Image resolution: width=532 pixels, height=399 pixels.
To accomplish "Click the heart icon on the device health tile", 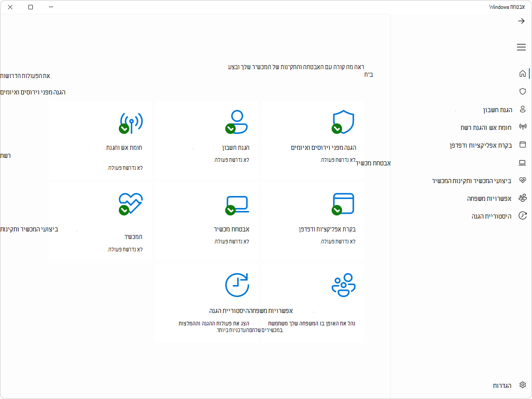I will (130, 204).
